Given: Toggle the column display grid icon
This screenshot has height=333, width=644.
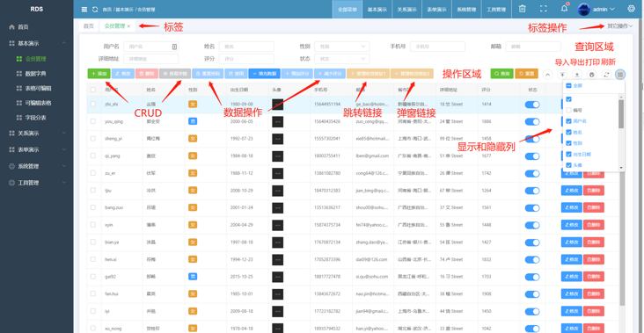Looking at the screenshot, I should pos(620,74).
